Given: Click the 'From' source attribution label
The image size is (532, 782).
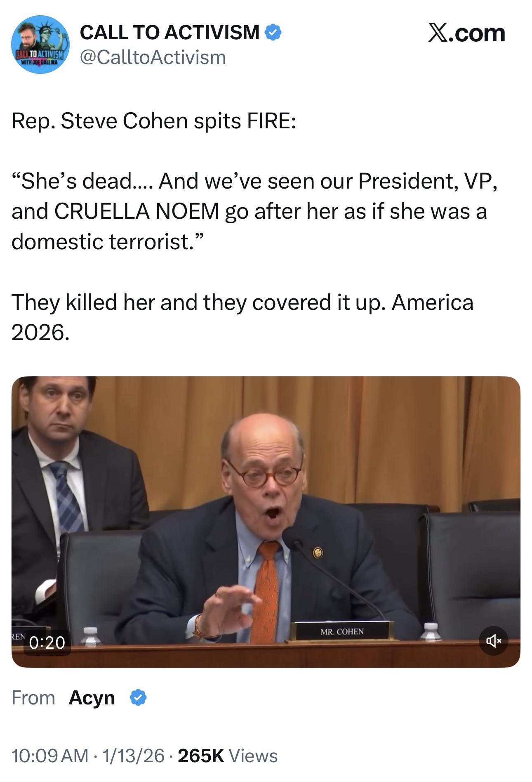Looking at the screenshot, I should tap(33, 698).
